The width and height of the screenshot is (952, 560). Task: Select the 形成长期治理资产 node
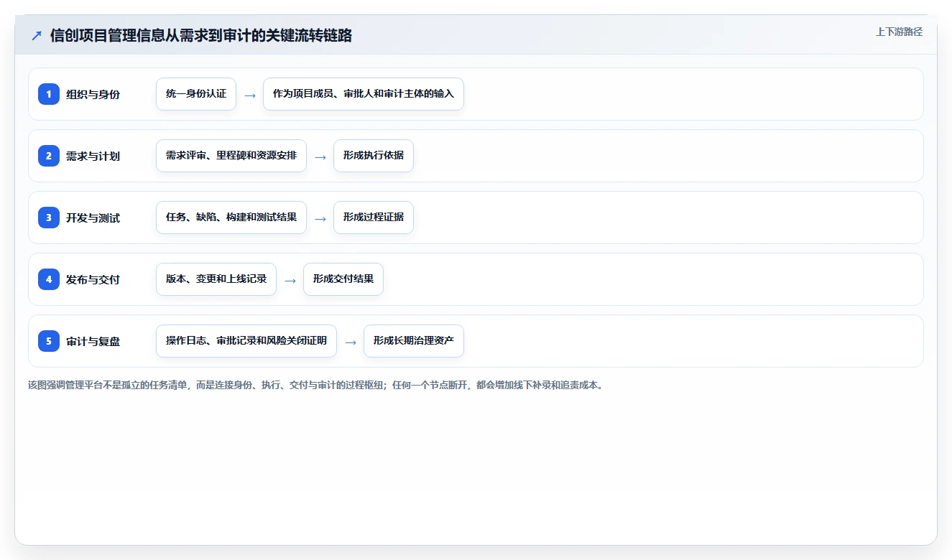coord(414,341)
